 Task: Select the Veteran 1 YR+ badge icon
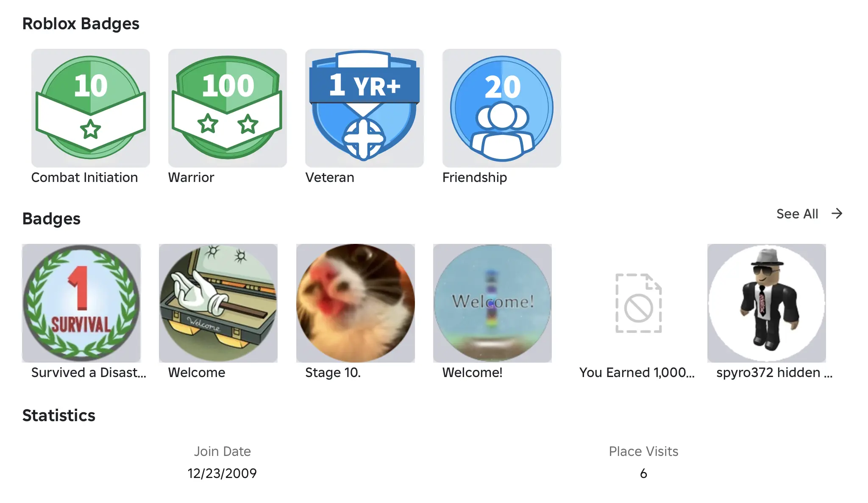pyautogui.click(x=364, y=108)
